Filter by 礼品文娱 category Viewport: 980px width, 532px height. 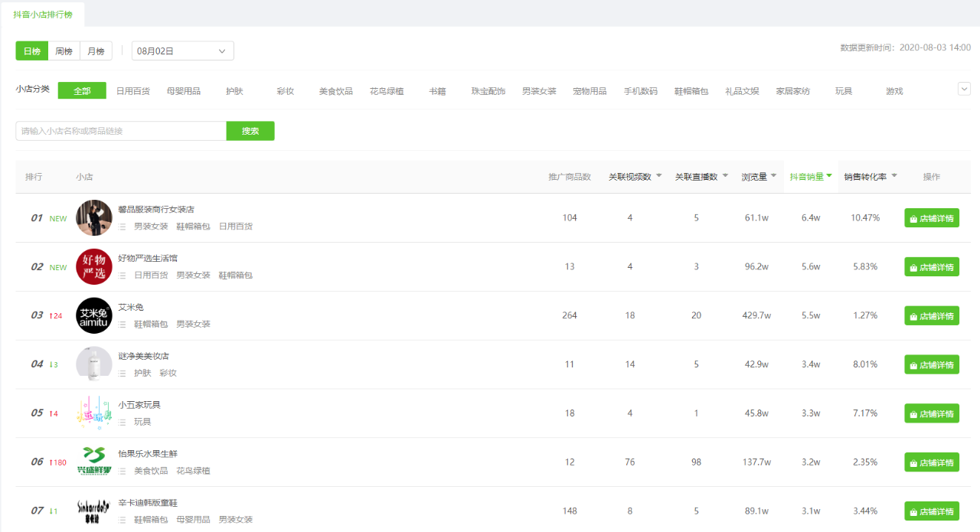click(x=742, y=91)
